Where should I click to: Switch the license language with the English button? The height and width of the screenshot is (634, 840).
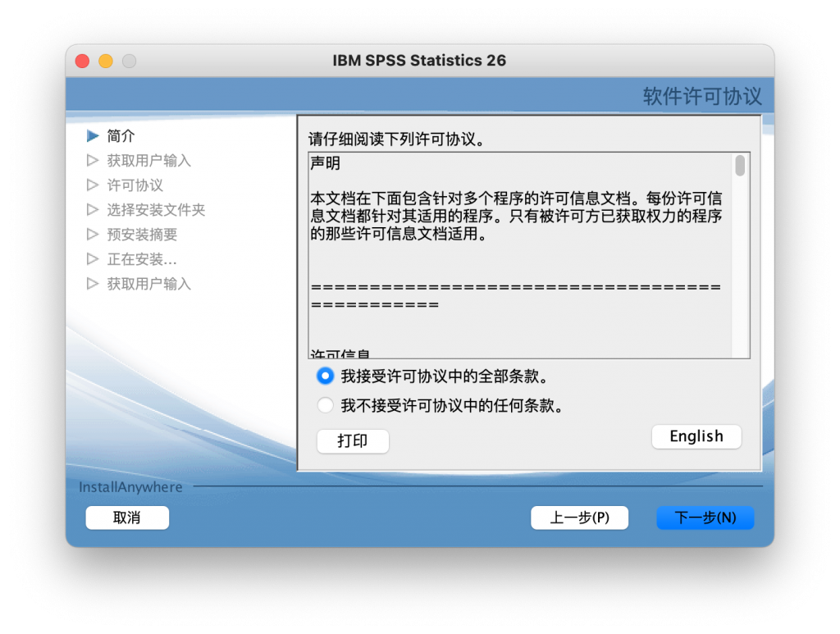pyautogui.click(x=696, y=436)
